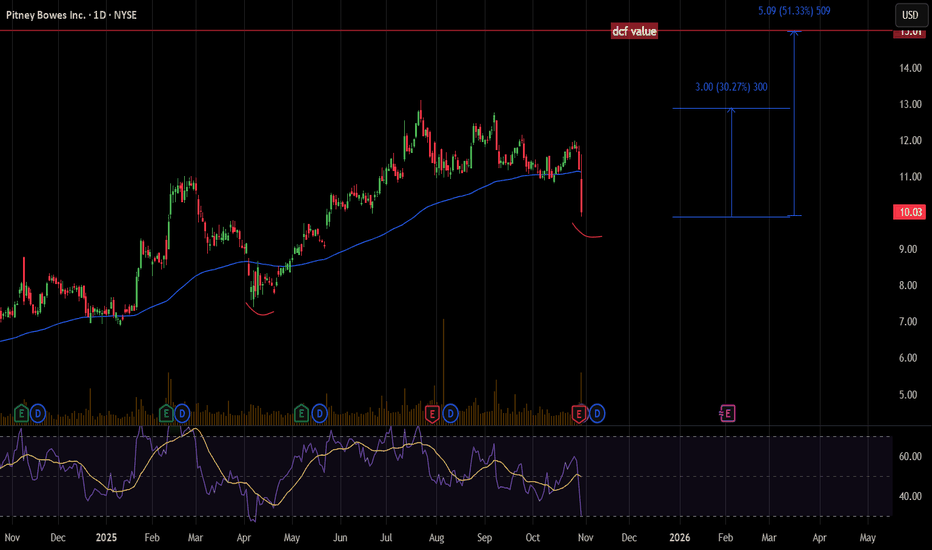Select the dcf value line label
The image size is (932, 550).
tap(634, 31)
